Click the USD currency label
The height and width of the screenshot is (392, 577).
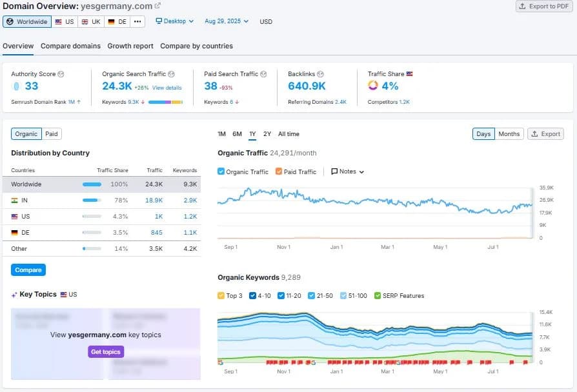(x=266, y=22)
